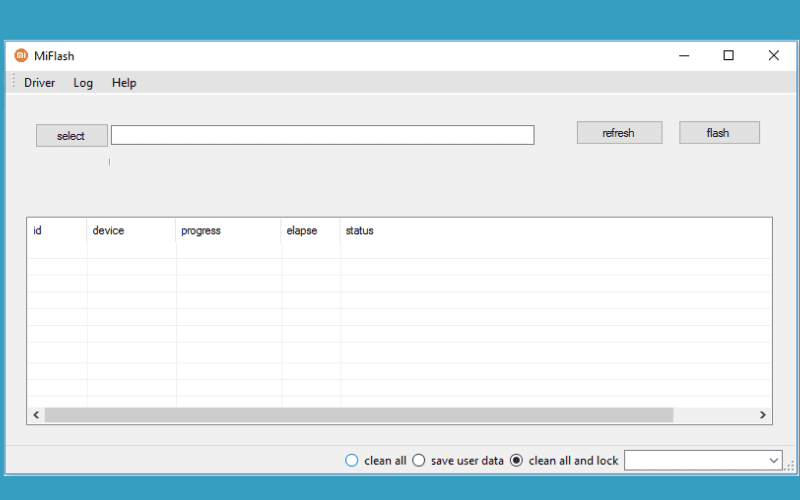Click the status column header

[x=555, y=231]
